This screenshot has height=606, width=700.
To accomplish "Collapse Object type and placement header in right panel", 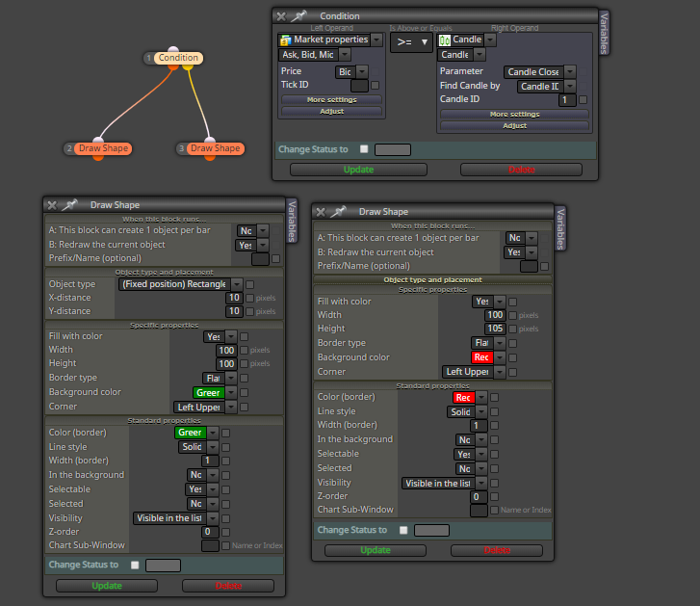I will pyautogui.click(x=432, y=280).
